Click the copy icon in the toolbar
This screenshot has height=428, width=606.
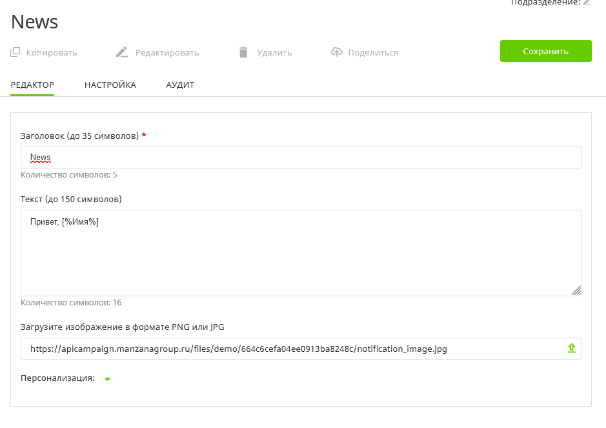click(15, 52)
